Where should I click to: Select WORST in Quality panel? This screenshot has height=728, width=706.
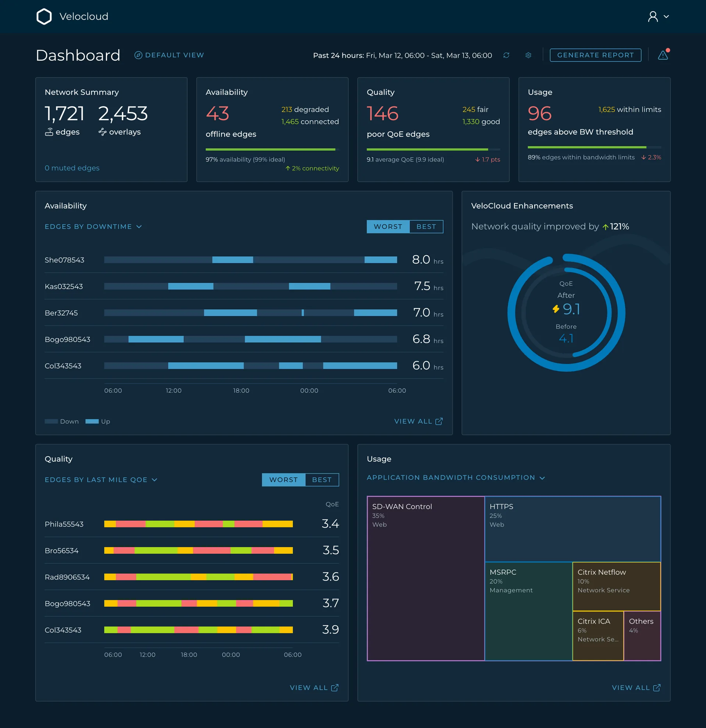(x=284, y=479)
